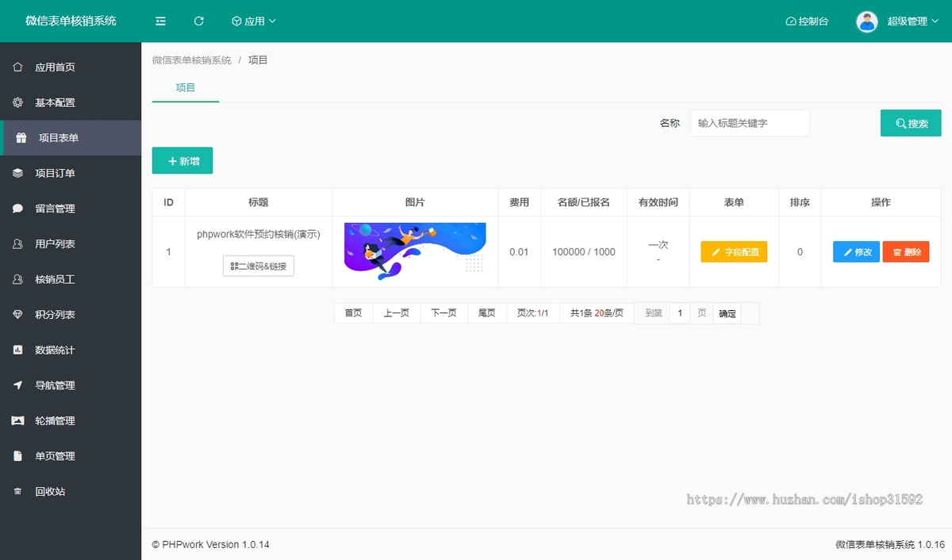Open the 字段配置 field configuration
The height and width of the screenshot is (560, 952).
click(x=734, y=251)
